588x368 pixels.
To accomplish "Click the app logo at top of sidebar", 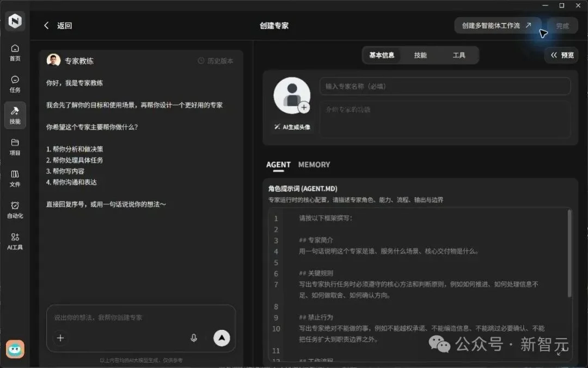I will pyautogui.click(x=15, y=21).
